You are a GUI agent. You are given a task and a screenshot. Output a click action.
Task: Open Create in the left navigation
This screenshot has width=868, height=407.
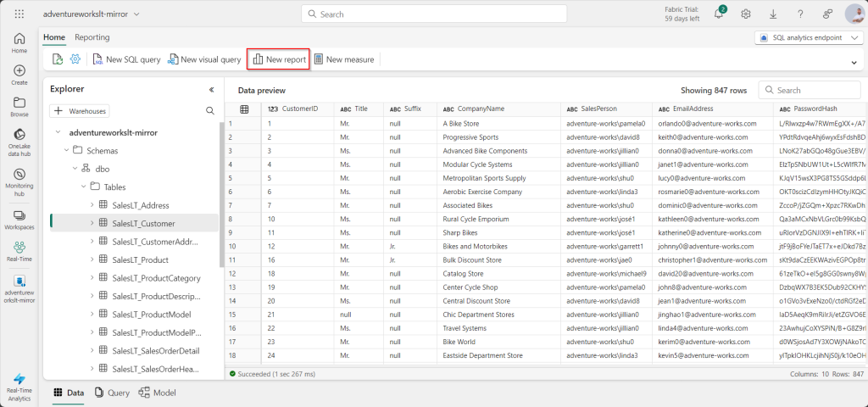click(19, 75)
